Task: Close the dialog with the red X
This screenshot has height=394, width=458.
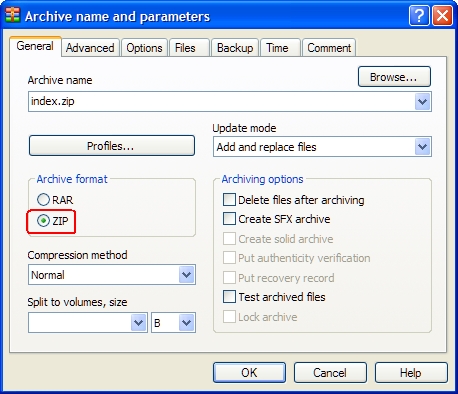Action: (x=442, y=16)
